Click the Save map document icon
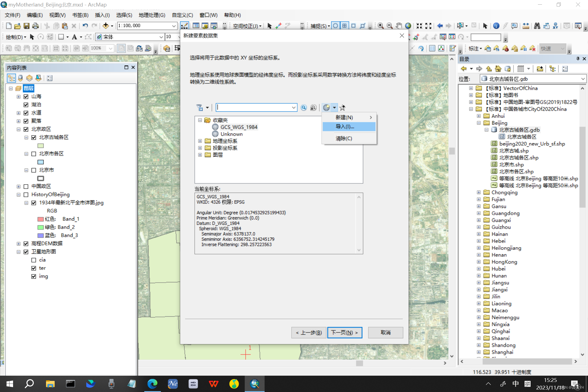Screen dimensions: 588x392 pyautogui.click(x=26, y=26)
